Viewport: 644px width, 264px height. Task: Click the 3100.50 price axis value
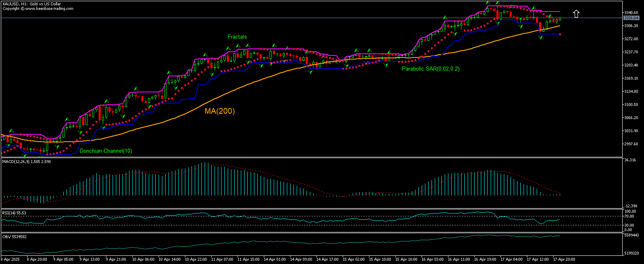[630, 105]
